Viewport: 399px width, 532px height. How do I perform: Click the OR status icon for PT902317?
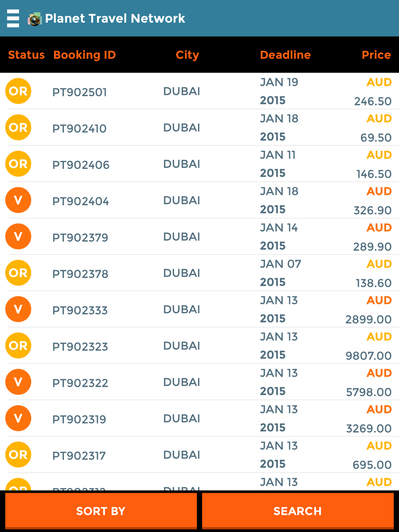(18, 454)
